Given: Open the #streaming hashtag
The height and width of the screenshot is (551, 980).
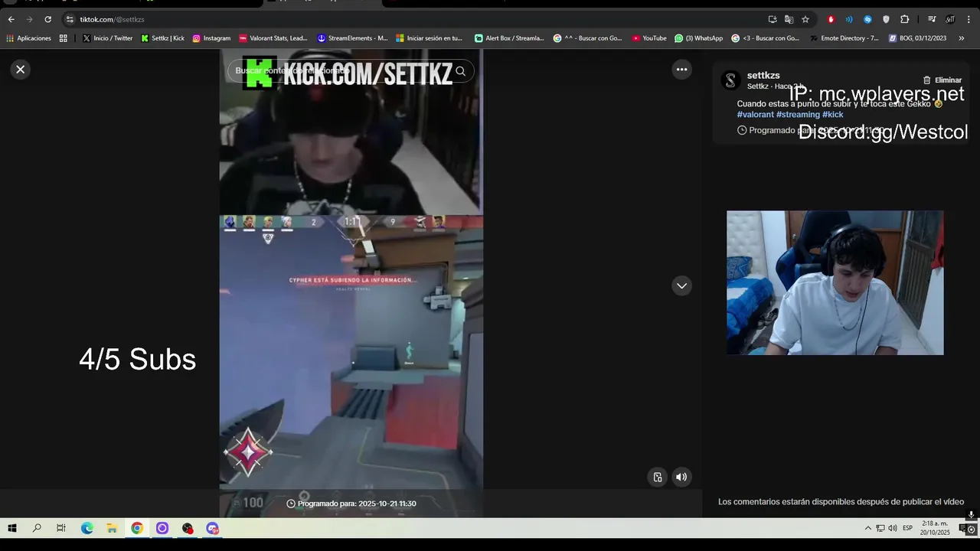Looking at the screenshot, I should tap(798, 115).
